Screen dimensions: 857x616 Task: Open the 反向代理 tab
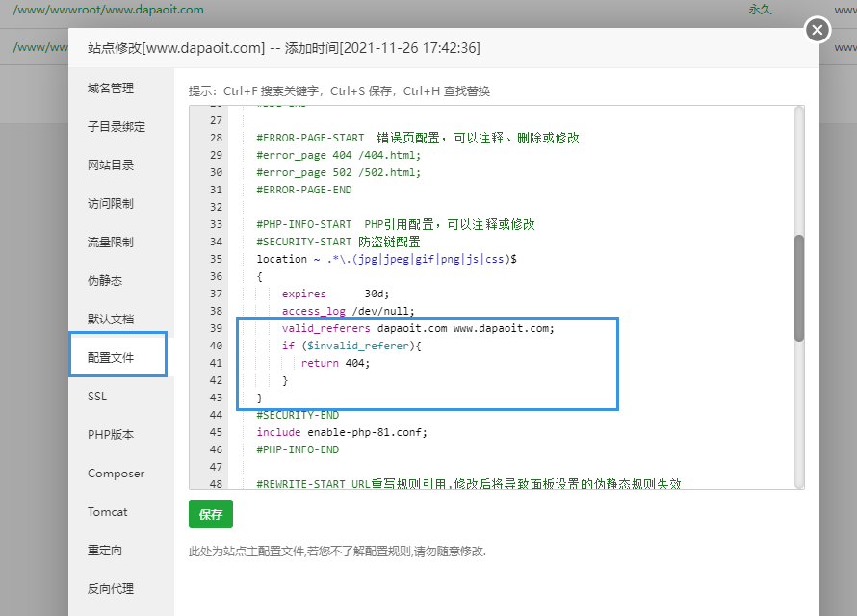tap(111, 589)
